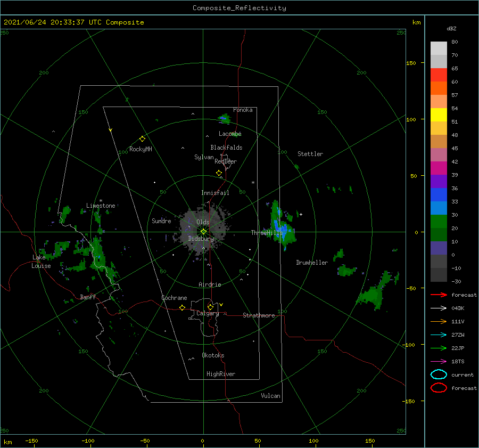Screen dimensions: 479x448
Task: Click the yellow diamond marker inside Calgary
Action: (x=210, y=307)
